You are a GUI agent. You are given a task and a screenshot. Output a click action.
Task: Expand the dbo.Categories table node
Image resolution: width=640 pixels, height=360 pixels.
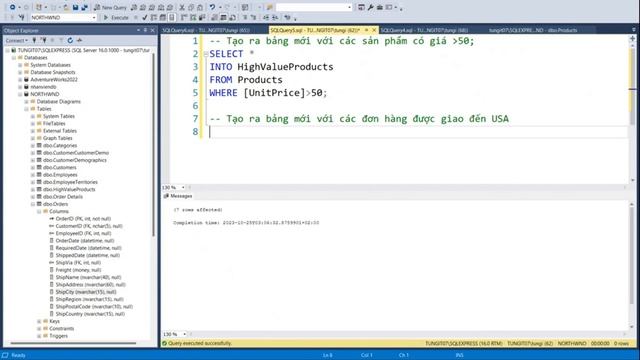tap(33, 145)
